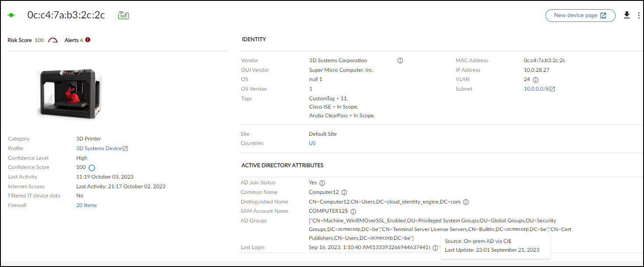
Task: Click the Risk Score gauge icon
Action: point(53,40)
